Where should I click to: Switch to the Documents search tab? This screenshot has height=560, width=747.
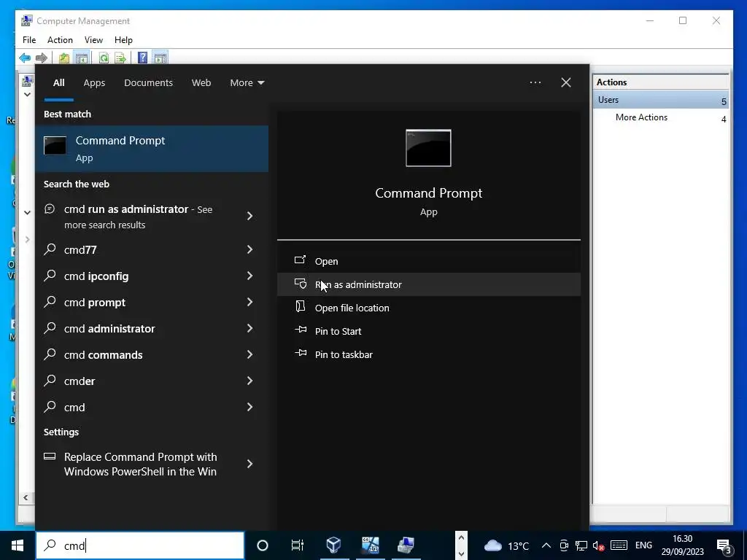[148, 83]
